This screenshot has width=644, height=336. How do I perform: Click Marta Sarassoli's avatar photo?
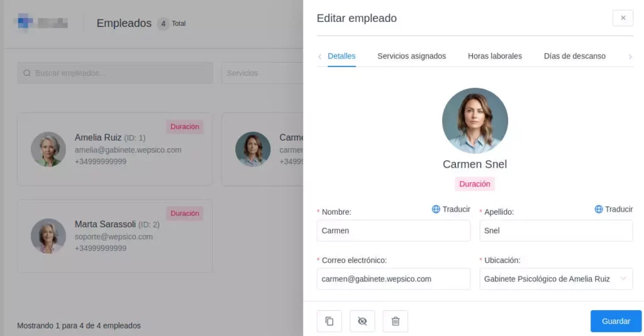point(48,236)
